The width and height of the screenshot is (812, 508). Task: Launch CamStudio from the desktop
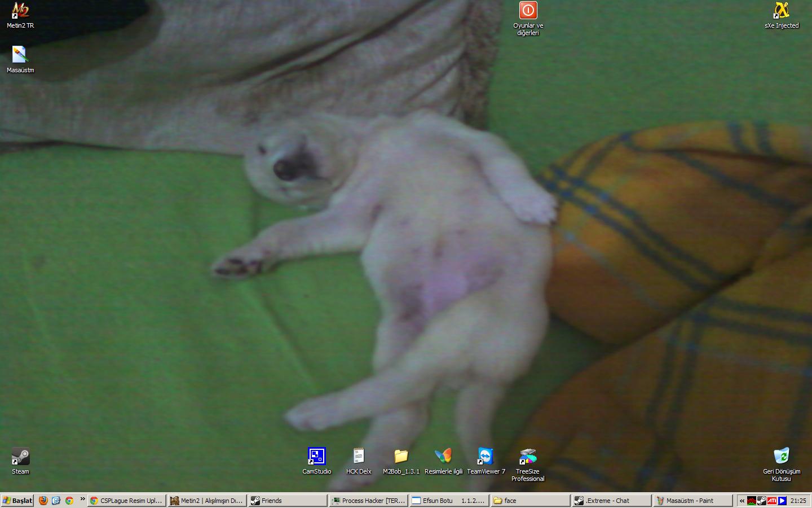point(316,457)
